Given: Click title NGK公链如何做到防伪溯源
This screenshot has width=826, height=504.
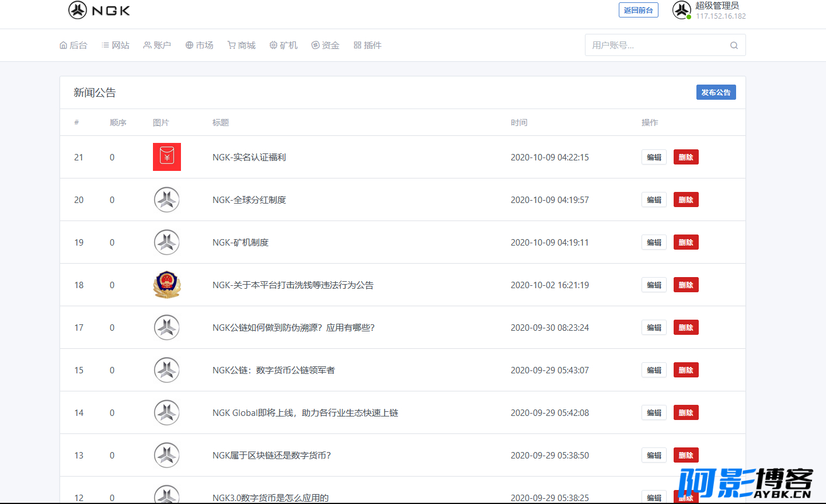Looking at the screenshot, I should [294, 327].
